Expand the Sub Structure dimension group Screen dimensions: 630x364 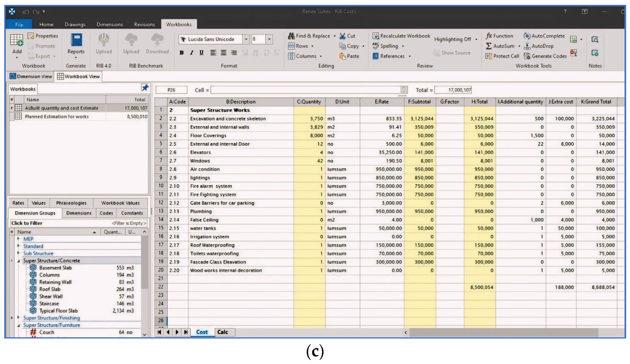(18, 253)
